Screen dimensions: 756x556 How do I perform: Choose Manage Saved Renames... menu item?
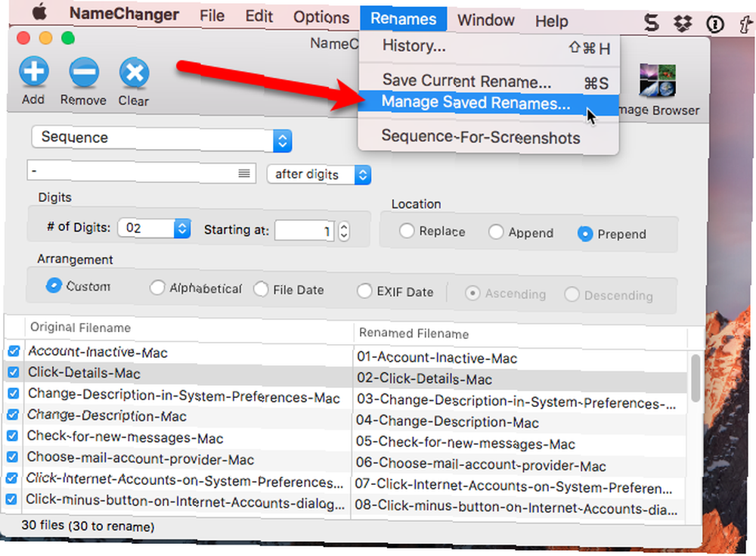[488, 103]
